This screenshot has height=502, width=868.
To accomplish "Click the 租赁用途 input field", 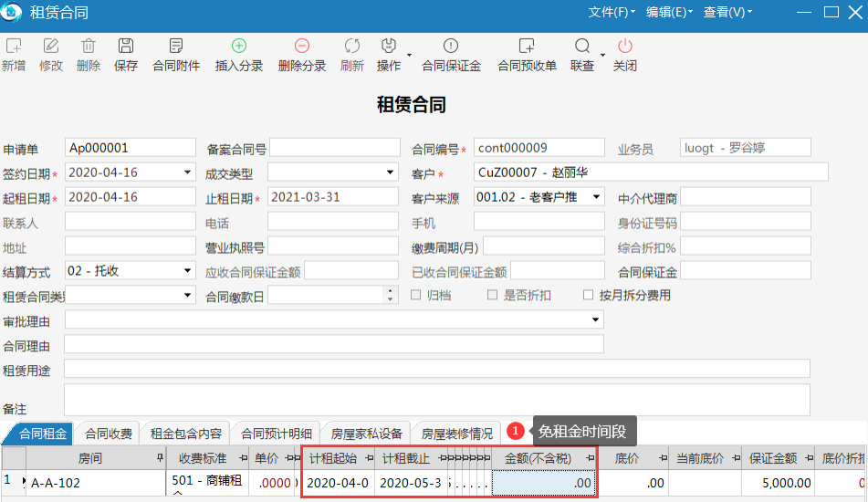I will [437, 369].
